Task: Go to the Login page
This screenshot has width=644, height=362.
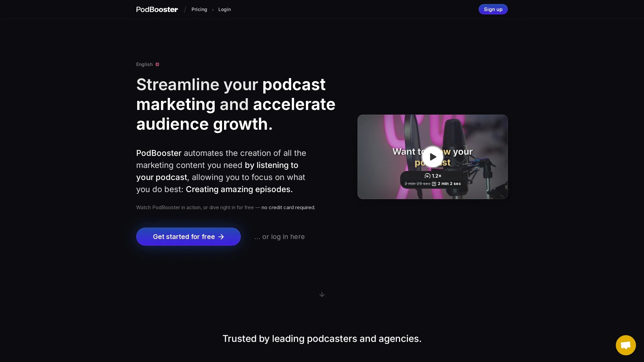Action: pyautogui.click(x=224, y=9)
